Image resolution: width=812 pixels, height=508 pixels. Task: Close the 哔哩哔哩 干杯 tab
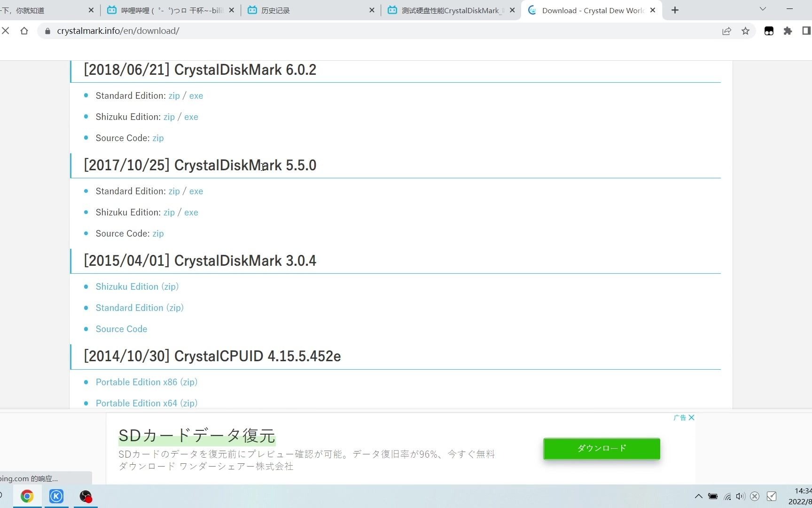231,10
